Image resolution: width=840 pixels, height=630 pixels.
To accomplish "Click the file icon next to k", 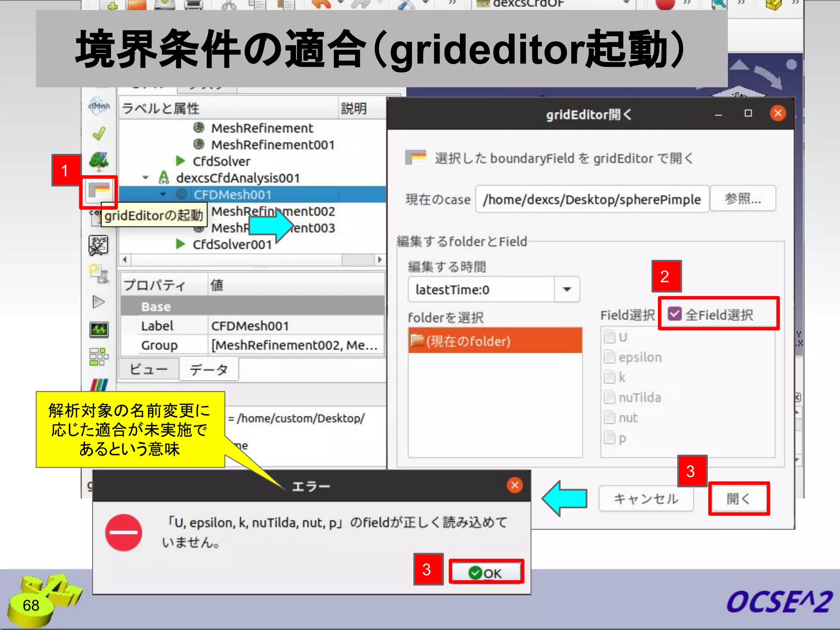I will click(x=610, y=377).
